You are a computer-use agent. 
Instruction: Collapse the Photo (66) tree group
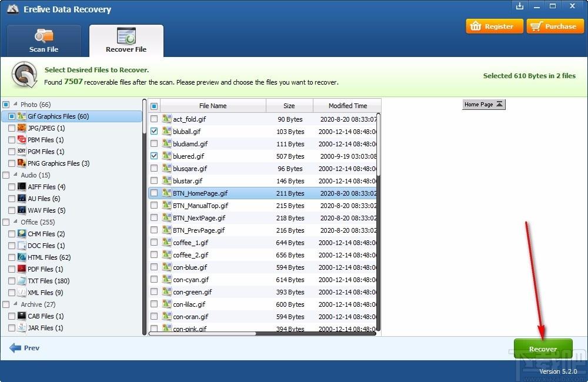(15, 104)
